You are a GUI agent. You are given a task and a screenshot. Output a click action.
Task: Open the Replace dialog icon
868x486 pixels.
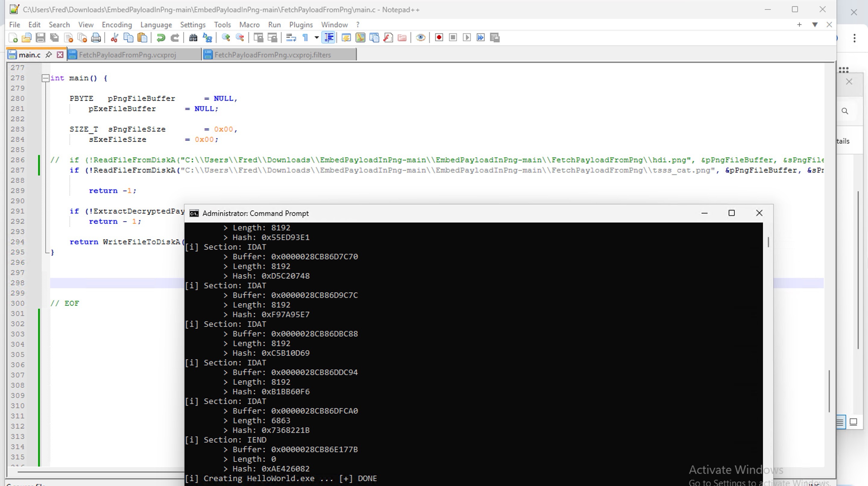[x=207, y=37]
